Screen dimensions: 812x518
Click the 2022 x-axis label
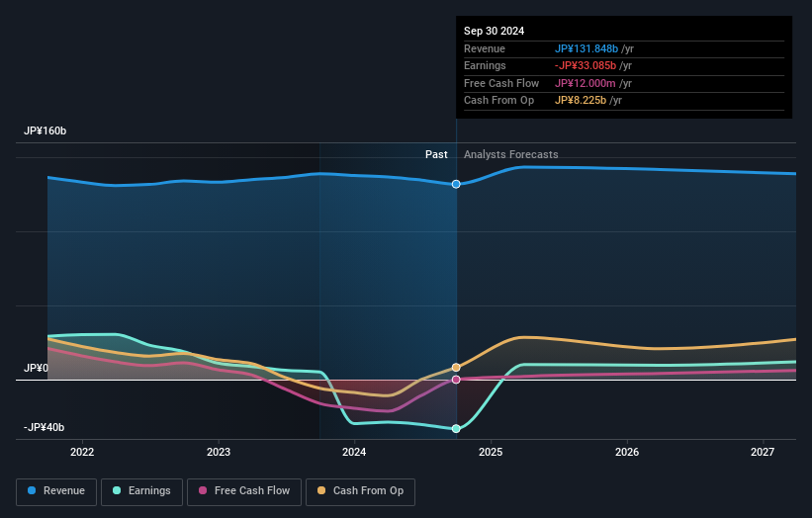pos(82,452)
